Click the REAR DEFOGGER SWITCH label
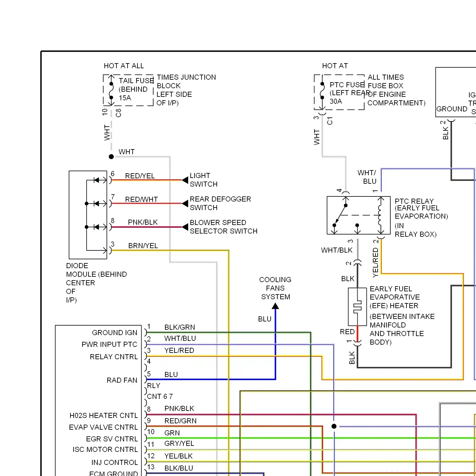 point(221,203)
